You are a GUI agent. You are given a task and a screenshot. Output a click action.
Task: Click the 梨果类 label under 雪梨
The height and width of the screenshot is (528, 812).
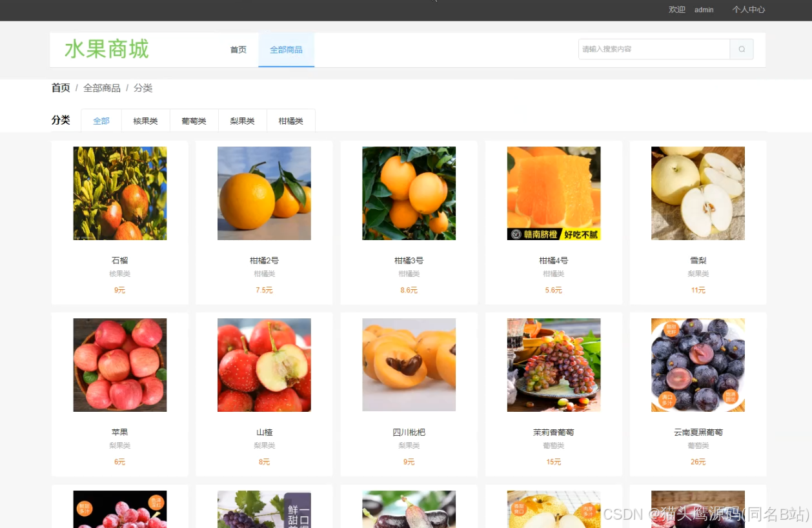pyautogui.click(x=698, y=274)
